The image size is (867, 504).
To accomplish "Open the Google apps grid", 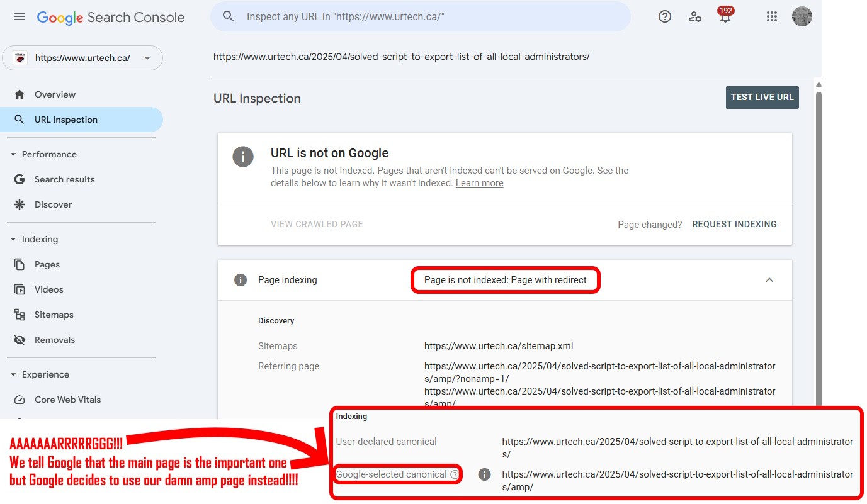I will tap(772, 17).
